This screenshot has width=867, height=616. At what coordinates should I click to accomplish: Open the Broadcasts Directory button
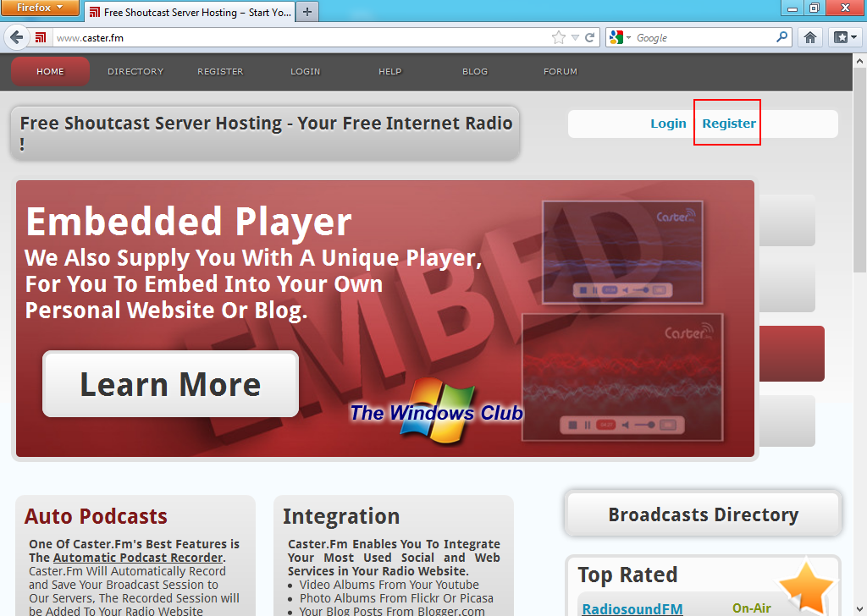point(704,514)
